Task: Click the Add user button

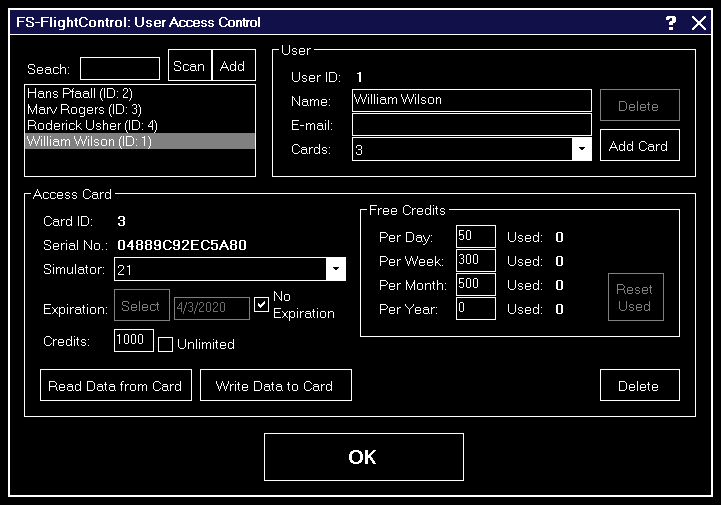Action: point(233,65)
